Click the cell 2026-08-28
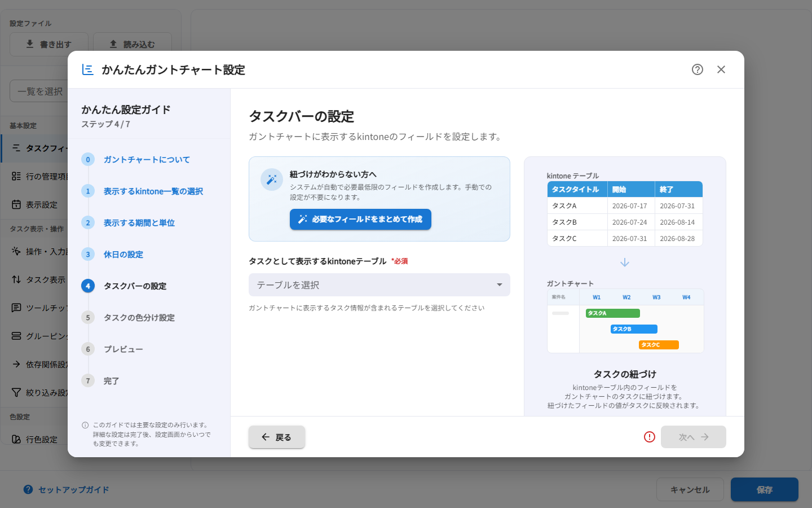 [x=678, y=239]
